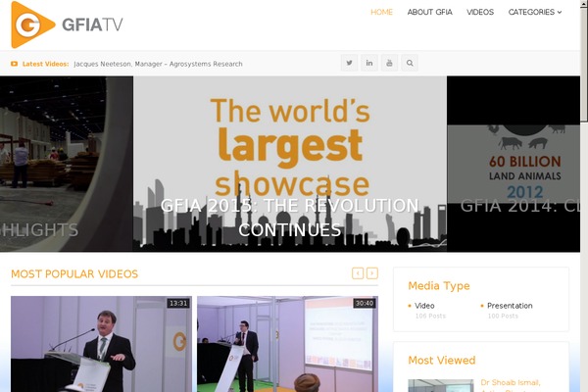Image resolution: width=588 pixels, height=392 pixels.
Task: Open Jacques Neeteson latest video link
Action: (158, 64)
